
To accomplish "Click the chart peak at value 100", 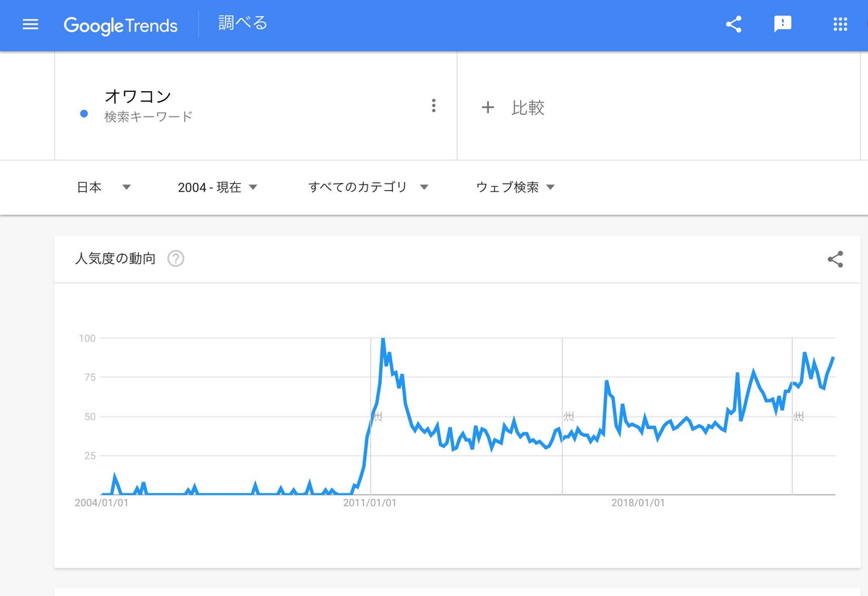I will click(x=383, y=339).
